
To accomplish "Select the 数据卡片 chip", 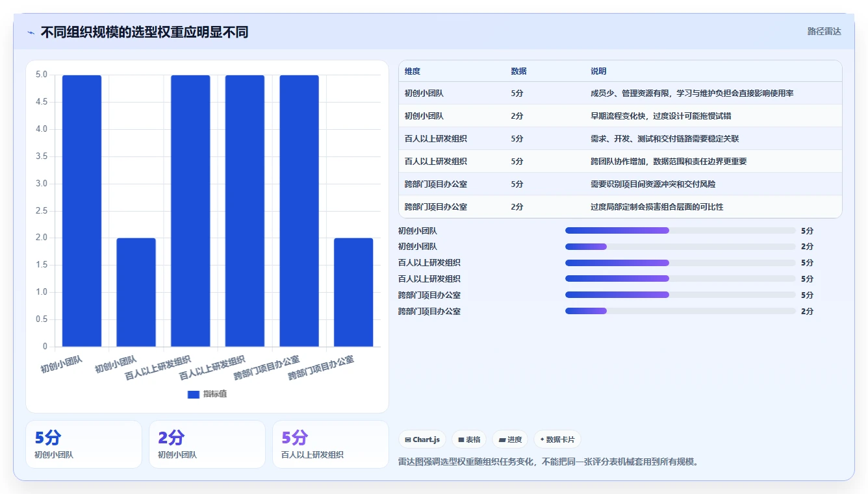I will 557,439.
